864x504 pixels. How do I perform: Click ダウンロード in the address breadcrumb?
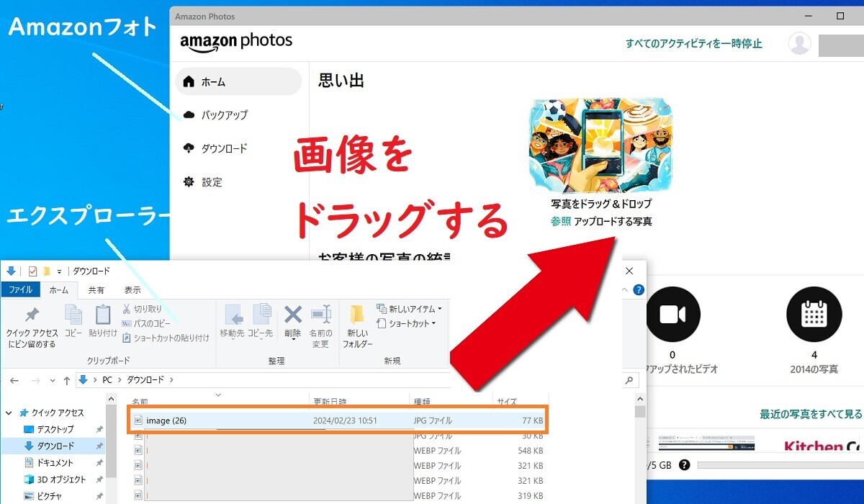coord(145,379)
